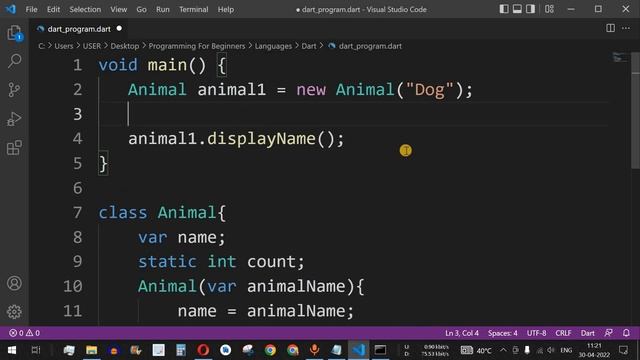Open the Help menu
This screenshot has width=640, height=360.
225,9
